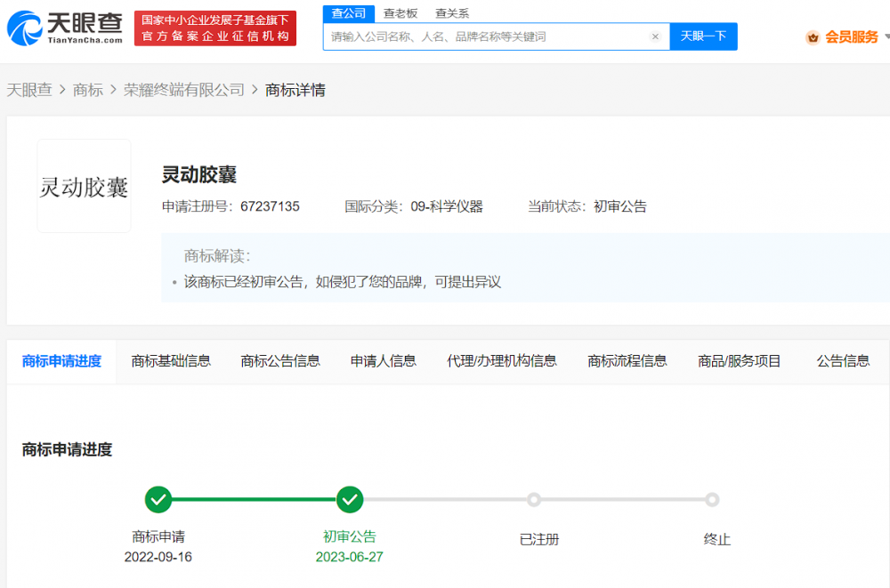Open 荣耀终端有限公司 breadcrumb link
890x588 pixels.
coord(184,90)
